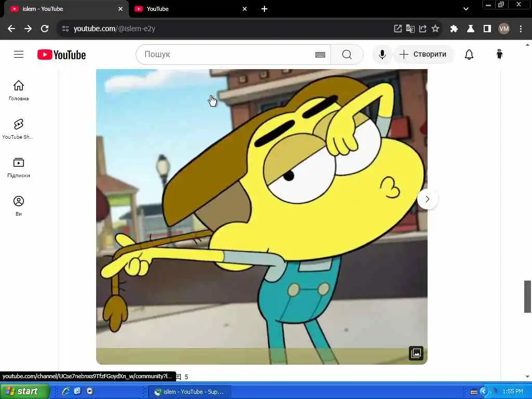Viewport: 532px width, 399px height.
Task: Open YouTube Shorts in sidebar
Action: tap(19, 129)
